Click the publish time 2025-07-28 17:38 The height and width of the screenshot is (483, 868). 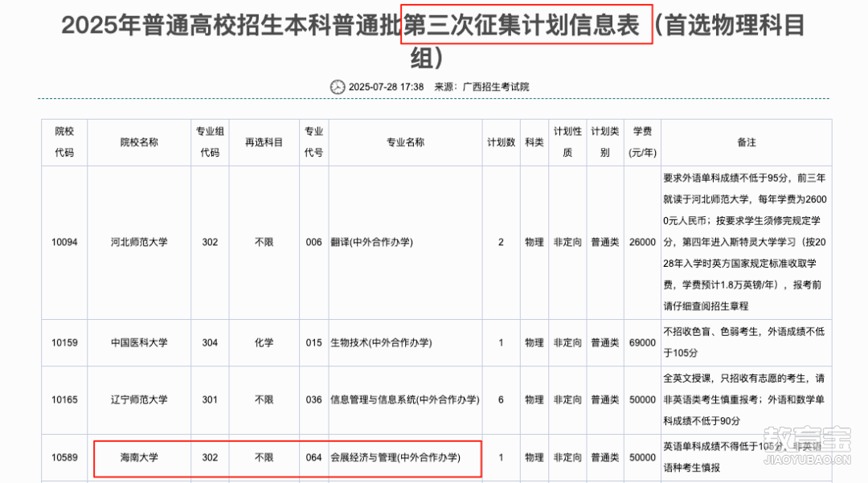386,87
